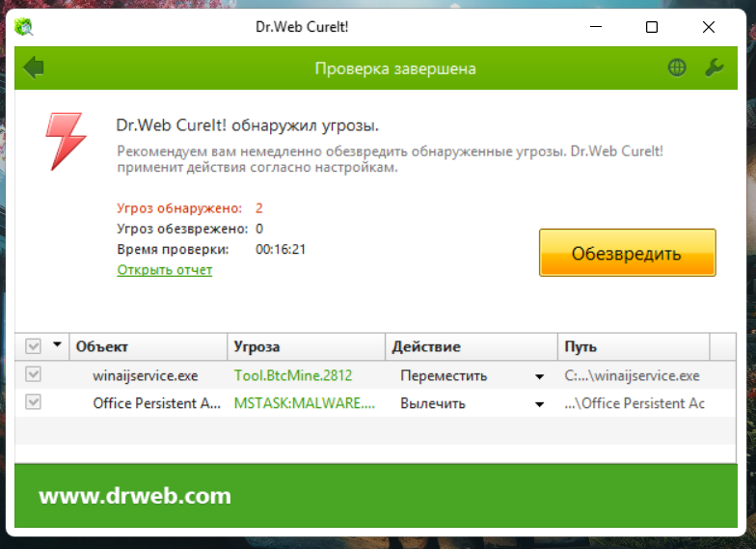
Task: Open the language globe menu
Action: pyautogui.click(x=677, y=68)
